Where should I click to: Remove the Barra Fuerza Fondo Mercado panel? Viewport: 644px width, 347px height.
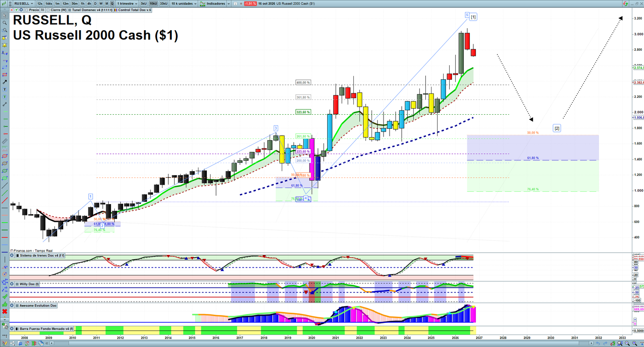tap(12, 329)
